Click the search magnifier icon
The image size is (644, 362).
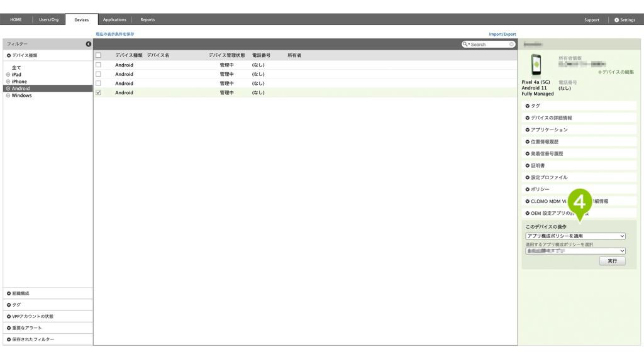click(465, 44)
